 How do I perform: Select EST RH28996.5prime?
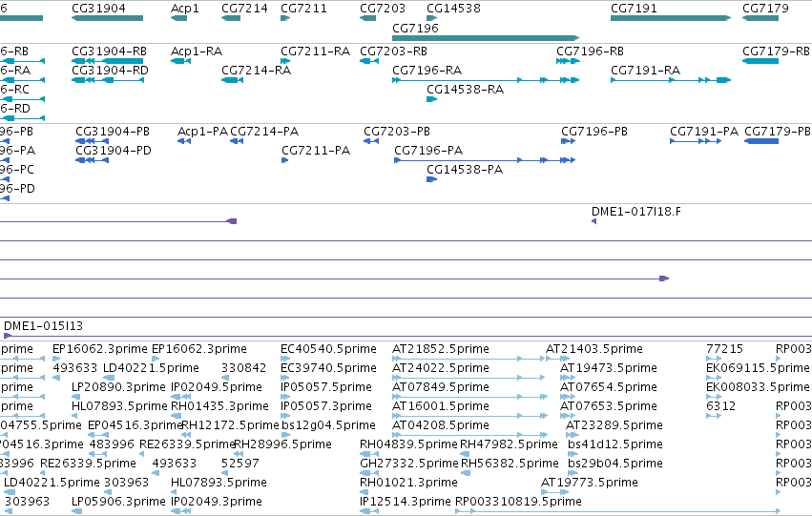tap(283, 444)
